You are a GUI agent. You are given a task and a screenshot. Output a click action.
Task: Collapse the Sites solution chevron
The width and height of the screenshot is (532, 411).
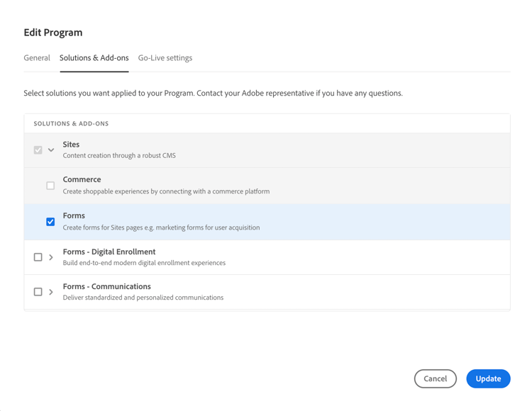[x=51, y=150]
